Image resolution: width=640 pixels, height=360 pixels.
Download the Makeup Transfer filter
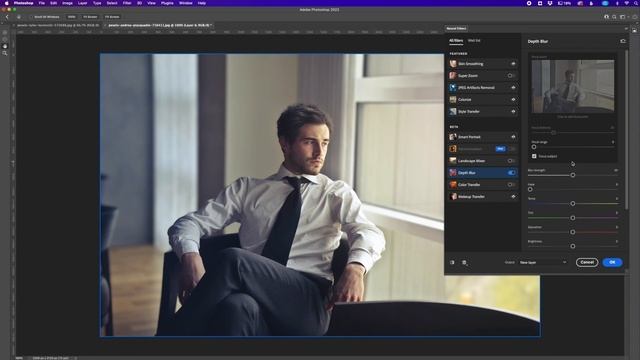pos(513,196)
